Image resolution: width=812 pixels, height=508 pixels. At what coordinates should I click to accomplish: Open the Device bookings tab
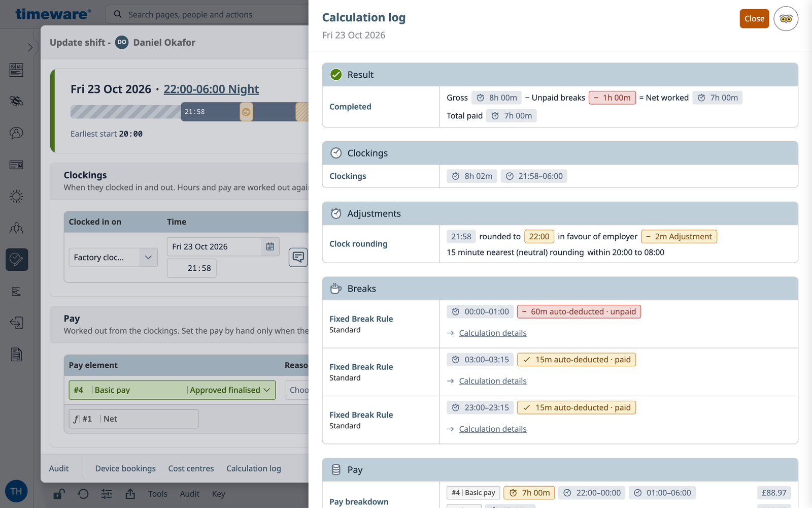(125, 468)
